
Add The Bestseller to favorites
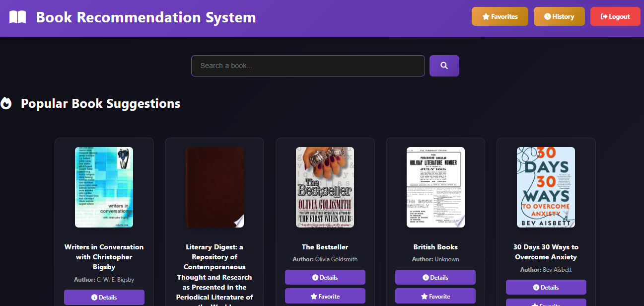325,296
